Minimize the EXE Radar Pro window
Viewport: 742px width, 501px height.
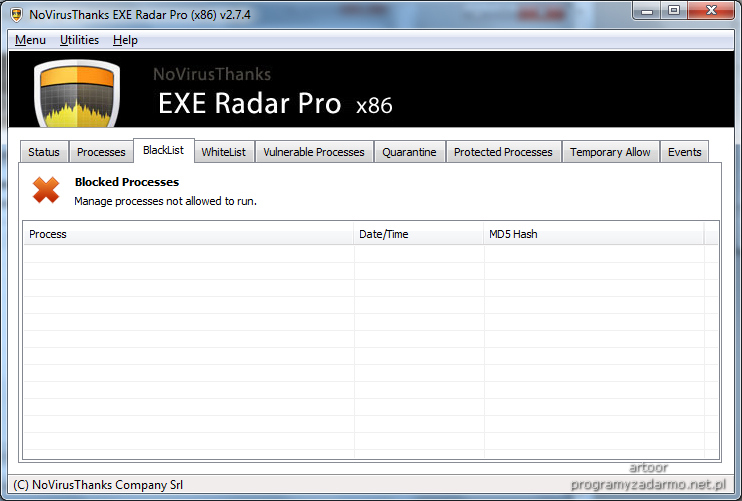647,11
